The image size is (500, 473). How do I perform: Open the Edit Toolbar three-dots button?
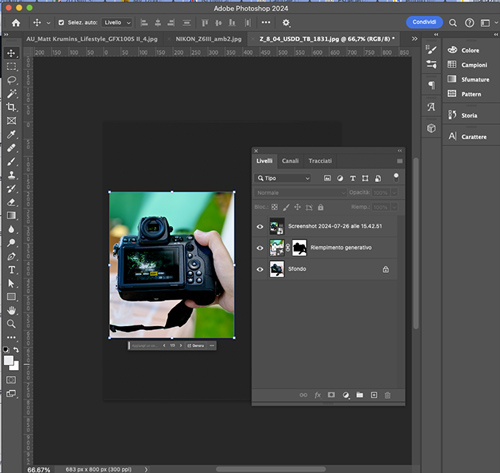(11, 337)
